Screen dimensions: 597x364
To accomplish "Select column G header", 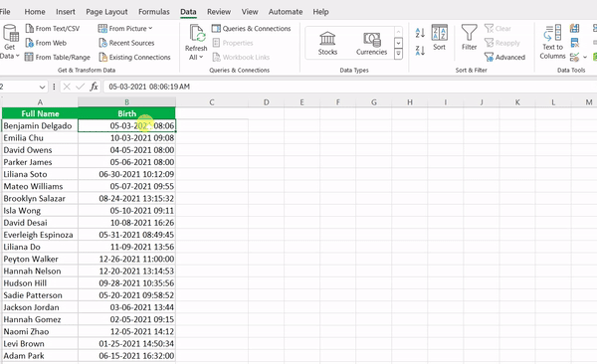I will [374, 102].
